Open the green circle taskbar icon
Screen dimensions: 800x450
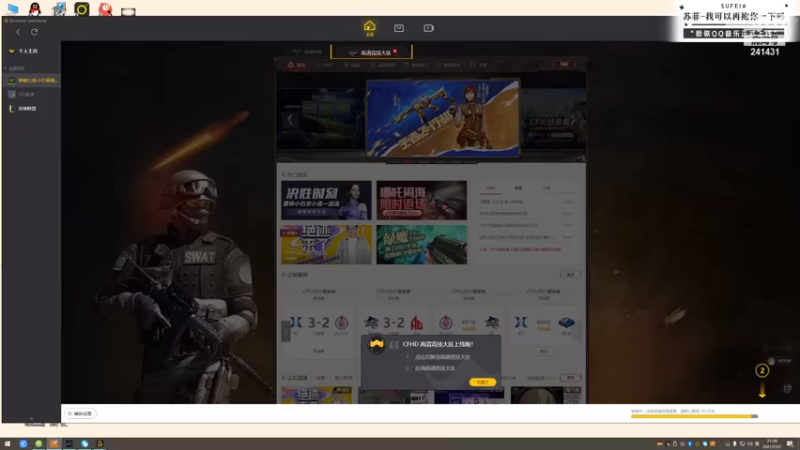(38, 444)
